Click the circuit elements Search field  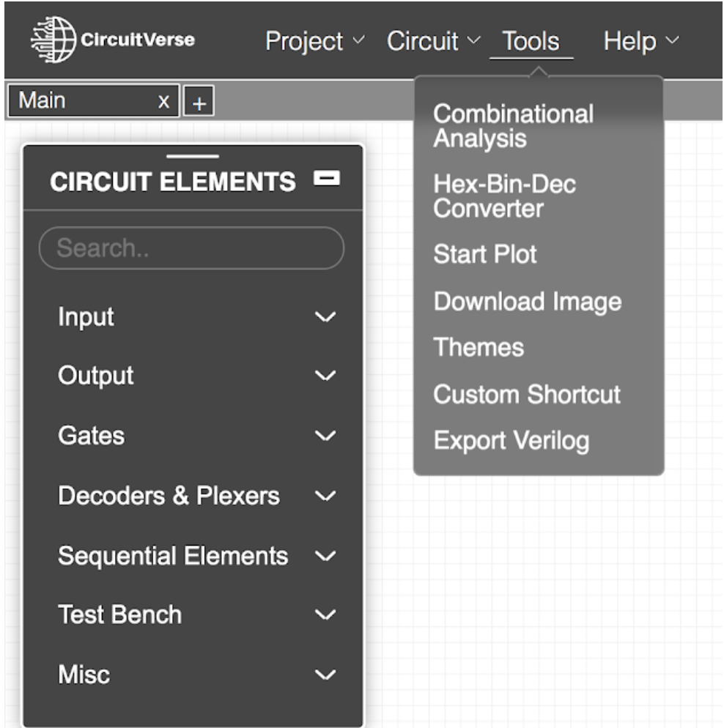pyautogui.click(x=191, y=248)
